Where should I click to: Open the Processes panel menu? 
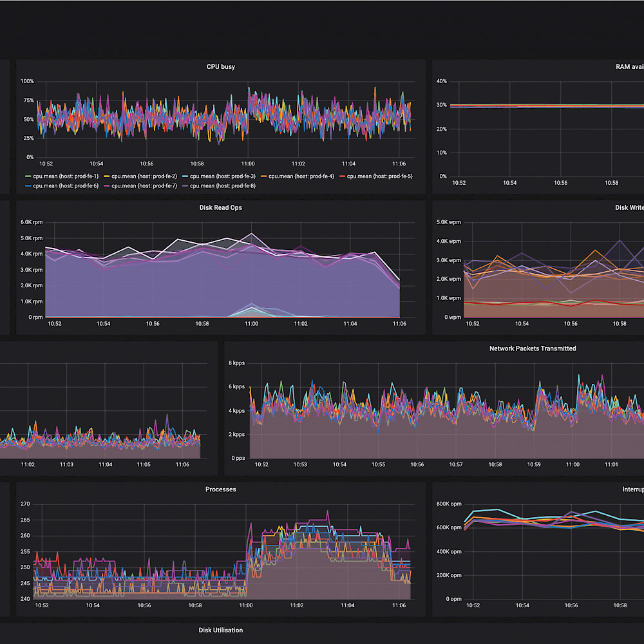[221, 489]
